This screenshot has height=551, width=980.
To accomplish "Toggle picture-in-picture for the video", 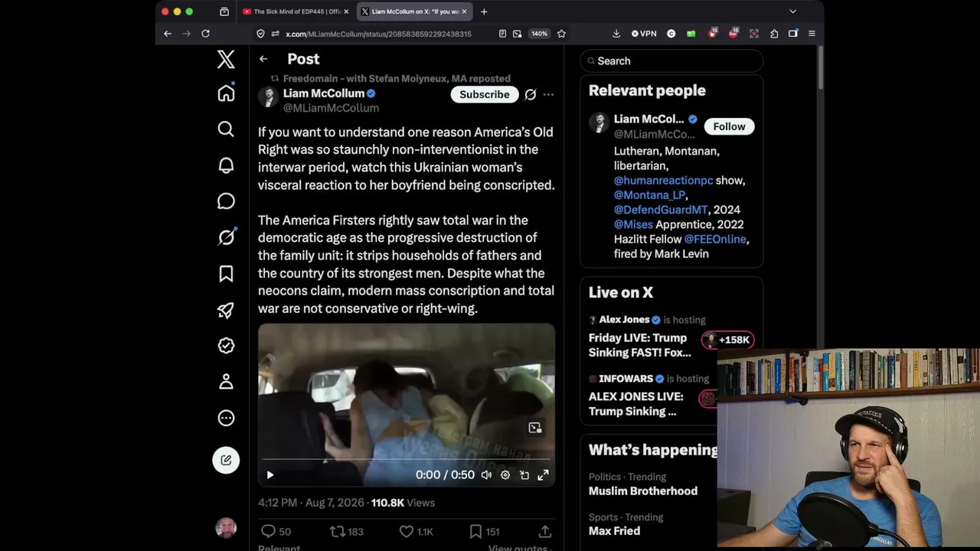I will (x=524, y=475).
